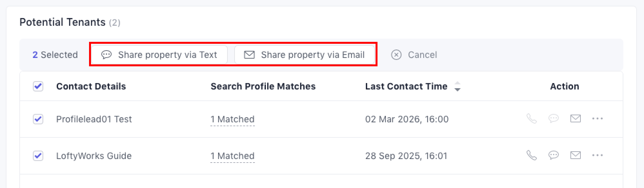This screenshot has height=188, width=644.
Task: Email LoftyWorks Guide via envelope icon
Action: point(575,155)
